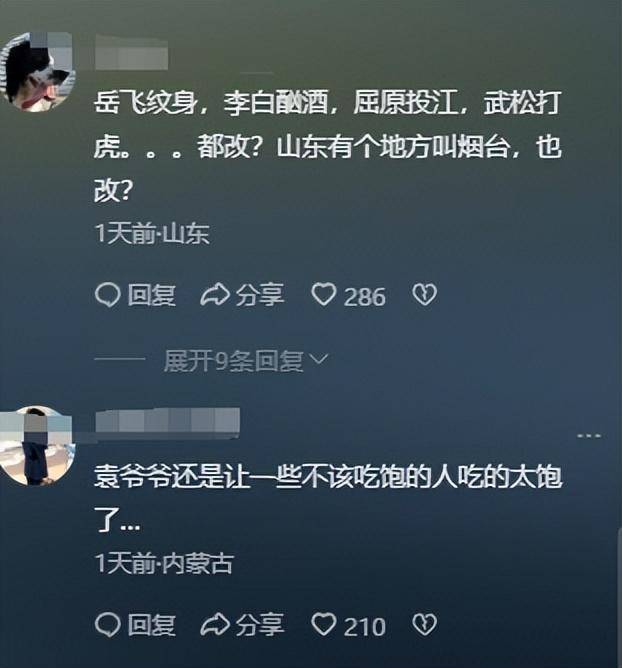
Task: Click the chevron next to 展开9条回复
Action: coord(319,359)
